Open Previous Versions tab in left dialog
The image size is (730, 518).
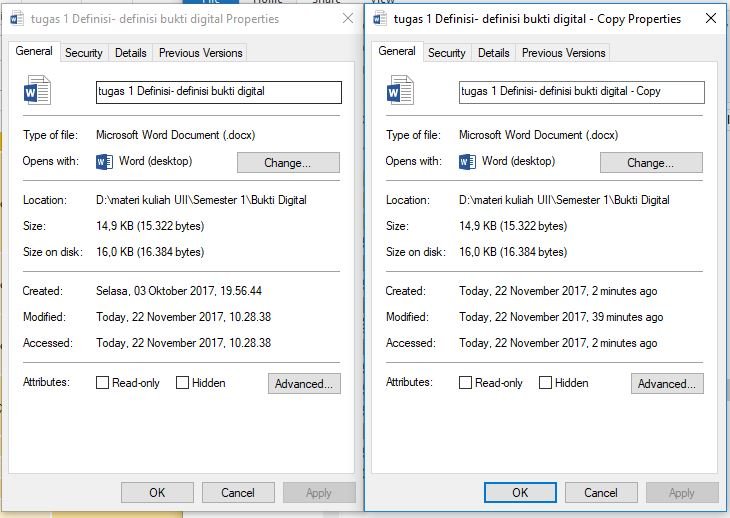(x=200, y=53)
